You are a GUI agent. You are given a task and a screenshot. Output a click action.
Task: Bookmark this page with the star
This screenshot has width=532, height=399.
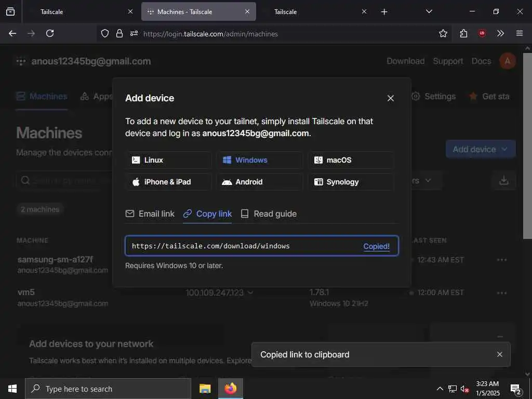tap(443, 33)
